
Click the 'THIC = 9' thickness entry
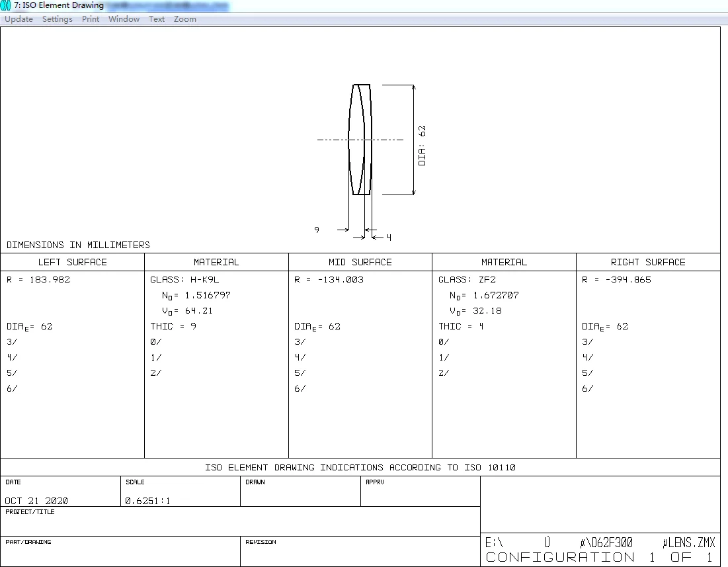(173, 326)
